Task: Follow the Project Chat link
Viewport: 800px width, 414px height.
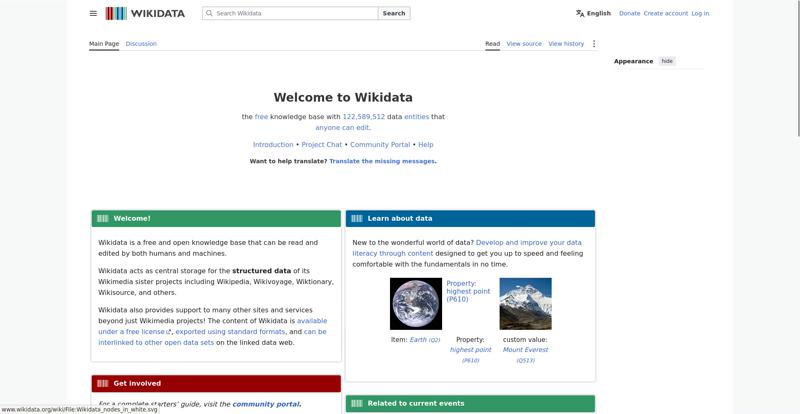Action: pos(321,144)
